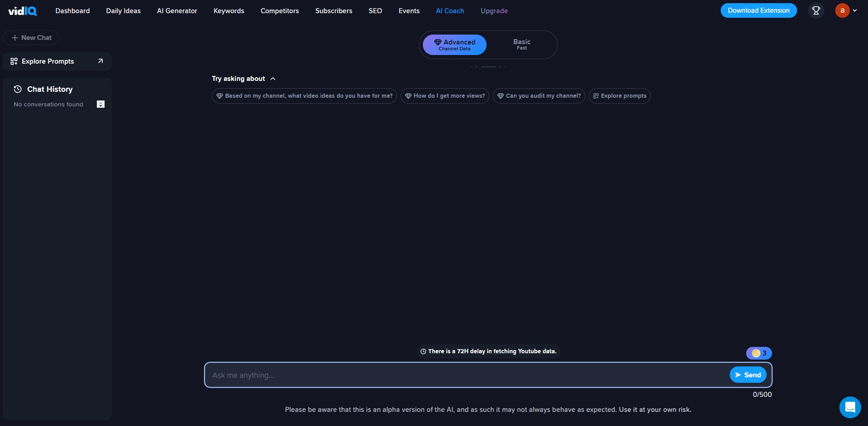Click the Explore Prompts arrow icon
868x426 pixels.
pyautogui.click(x=100, y=61)
